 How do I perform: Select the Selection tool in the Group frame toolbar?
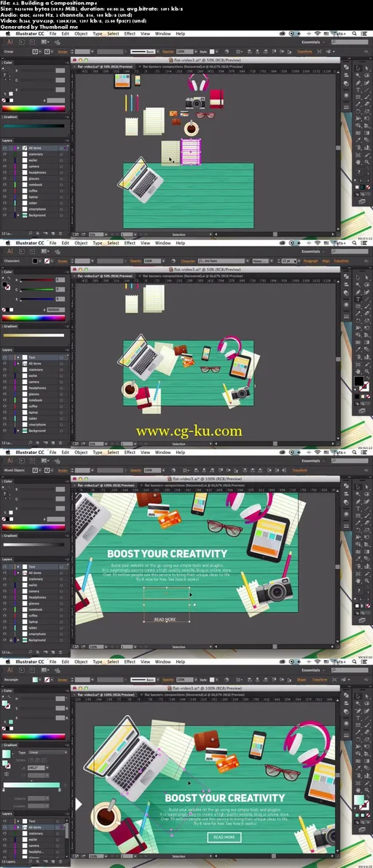click(x=358, y=68)
